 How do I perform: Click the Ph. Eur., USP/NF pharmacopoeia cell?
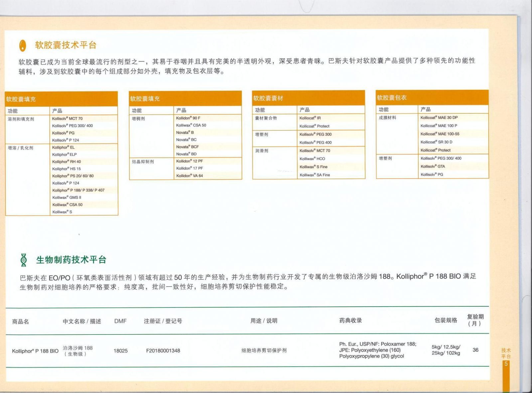click(x=378, y=350)
